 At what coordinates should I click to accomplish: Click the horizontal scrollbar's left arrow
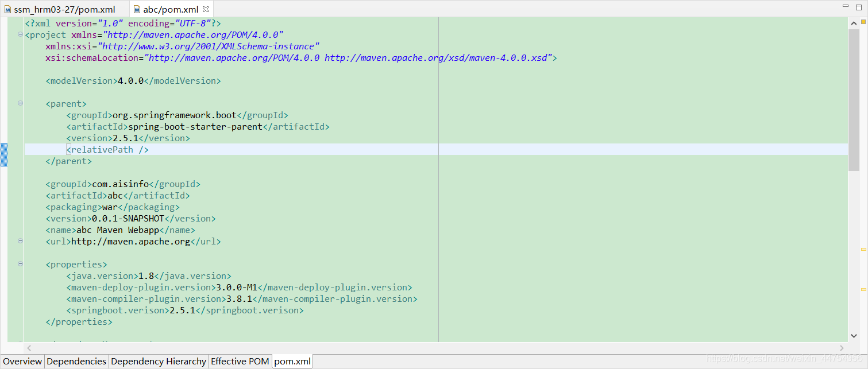click(x=29, y=348)
